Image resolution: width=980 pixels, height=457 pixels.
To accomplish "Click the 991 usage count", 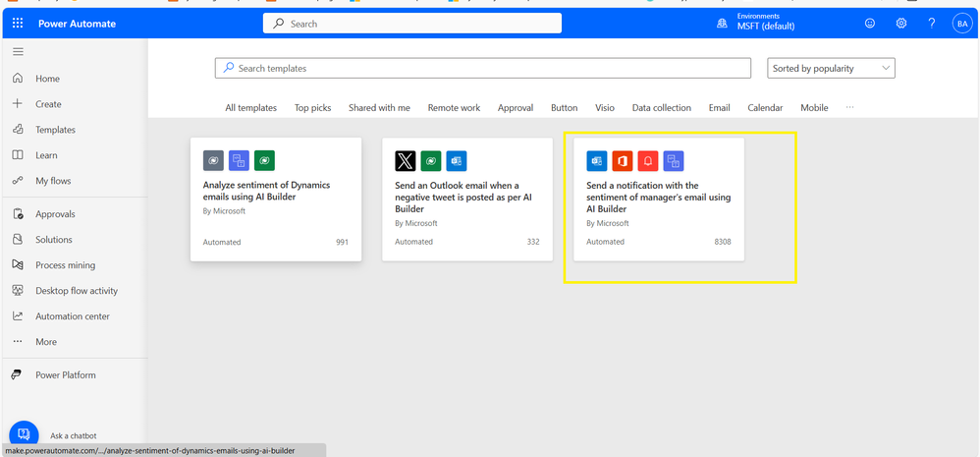I will pyautogui.click(x=342, y=242).
